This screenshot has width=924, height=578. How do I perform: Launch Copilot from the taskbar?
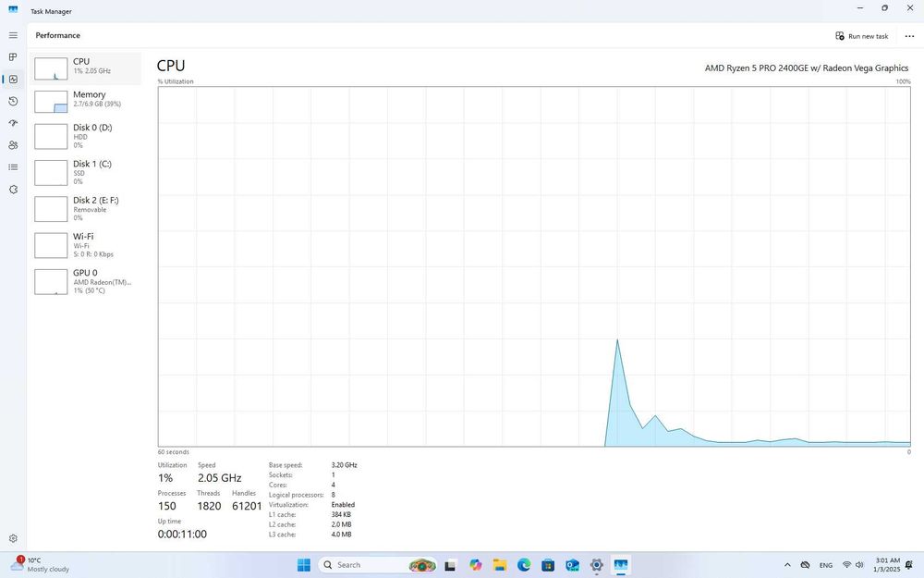point(476,565)
